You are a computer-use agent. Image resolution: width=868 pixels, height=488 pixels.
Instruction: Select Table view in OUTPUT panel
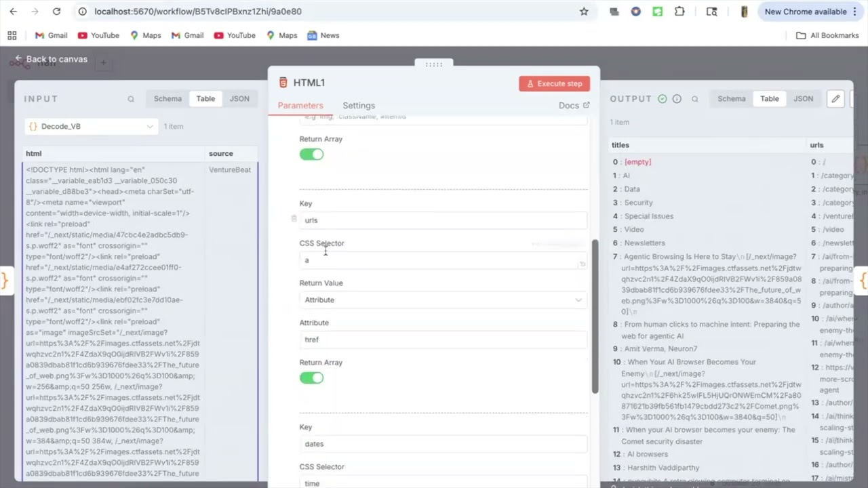pyautogui.click(x=770, y=99)
